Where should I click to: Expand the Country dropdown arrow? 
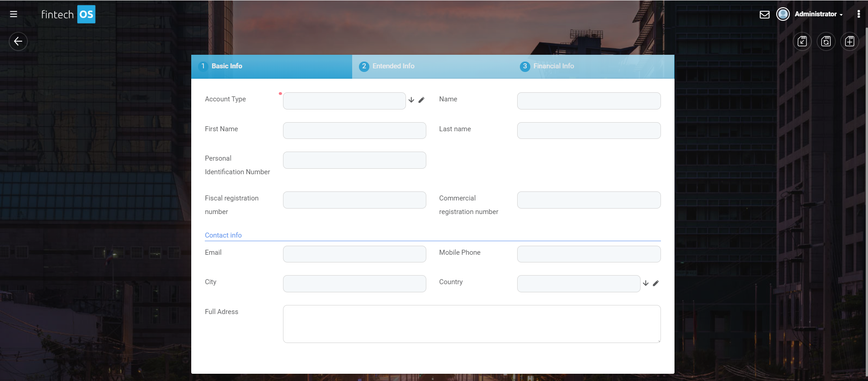pos(646,283)
